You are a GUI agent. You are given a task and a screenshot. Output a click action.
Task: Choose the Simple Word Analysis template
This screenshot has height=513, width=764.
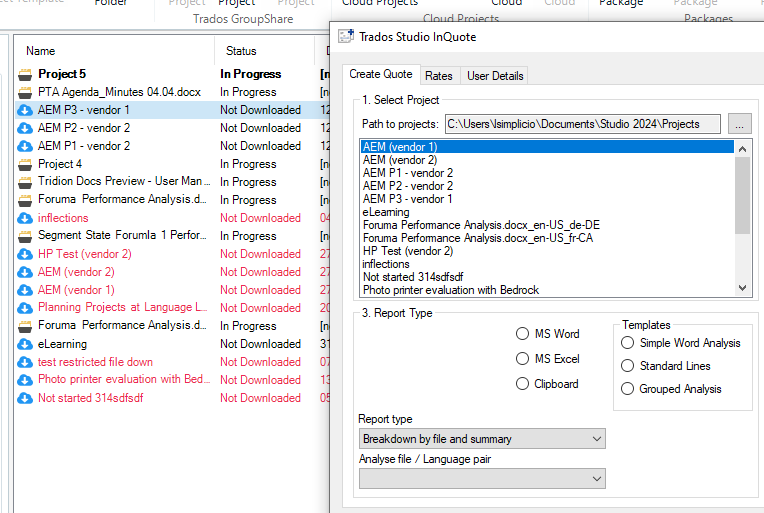(628, 343)
